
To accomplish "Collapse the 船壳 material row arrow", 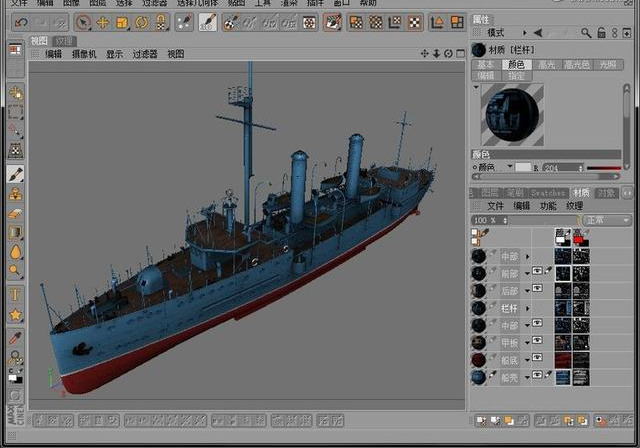I will pos(527,377).
